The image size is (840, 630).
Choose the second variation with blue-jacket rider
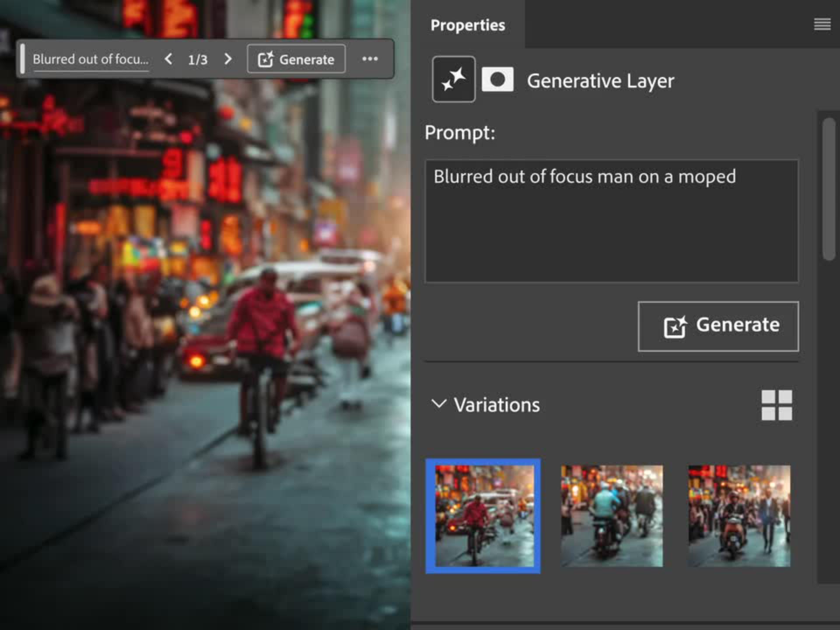(612, 516)
